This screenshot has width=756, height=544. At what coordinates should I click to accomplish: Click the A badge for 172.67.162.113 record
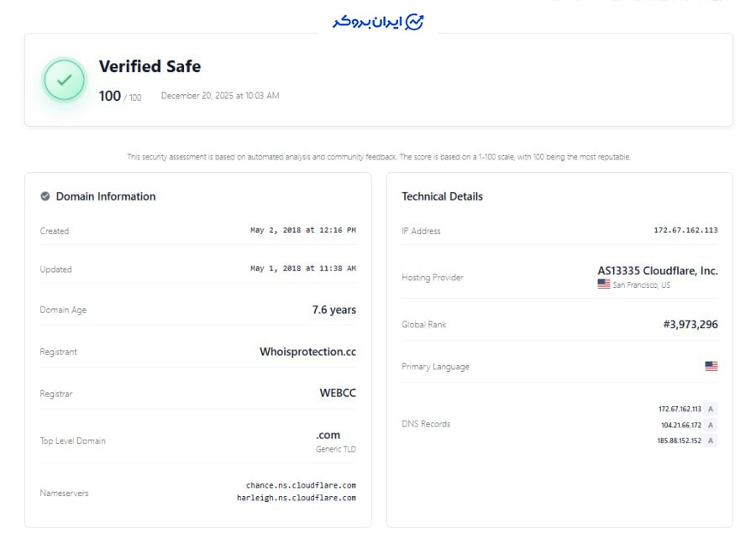[711, 409]
